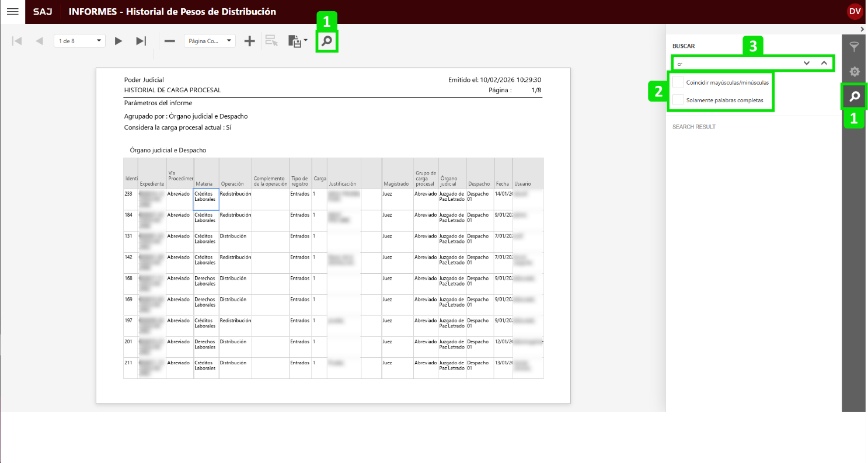Open the page number '1 de 8' dropdown
The width and height of the screenshot is (868, 463).
click(79, 41)
